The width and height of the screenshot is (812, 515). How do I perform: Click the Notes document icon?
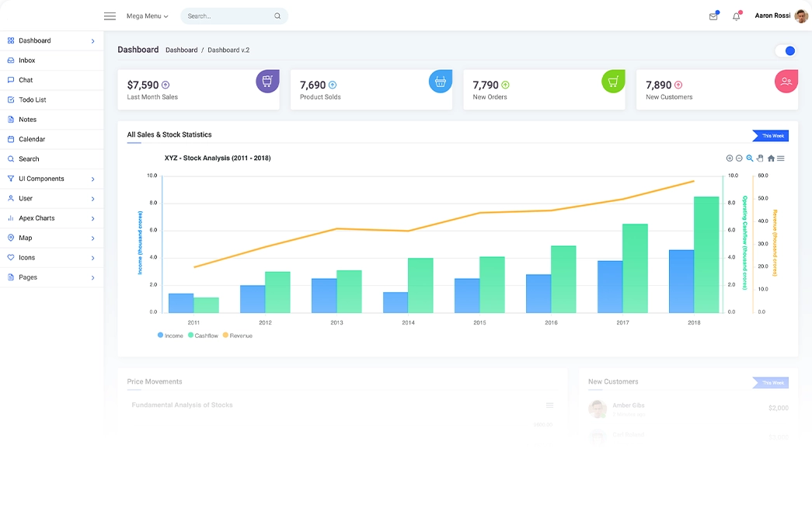[x=11, y=119]
